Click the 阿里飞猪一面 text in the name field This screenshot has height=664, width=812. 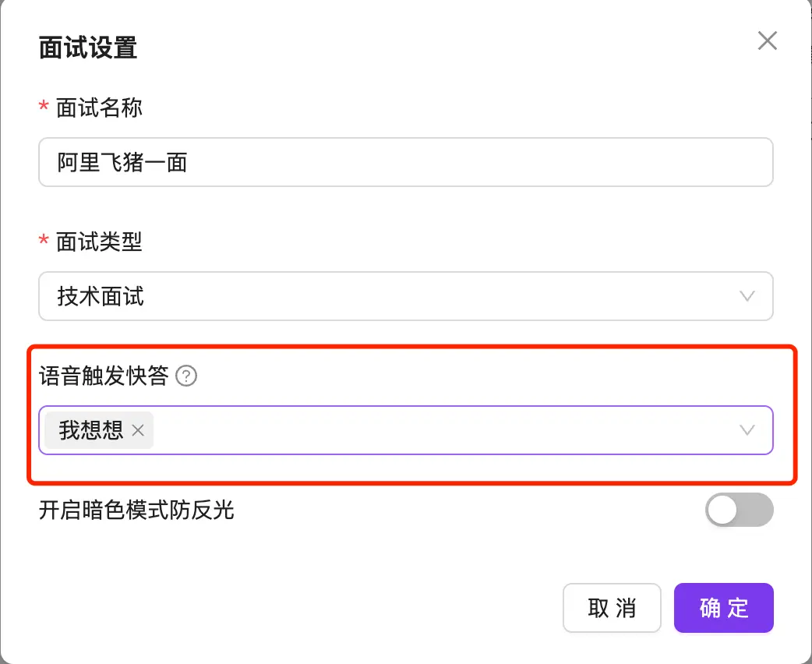pos(122,162)
